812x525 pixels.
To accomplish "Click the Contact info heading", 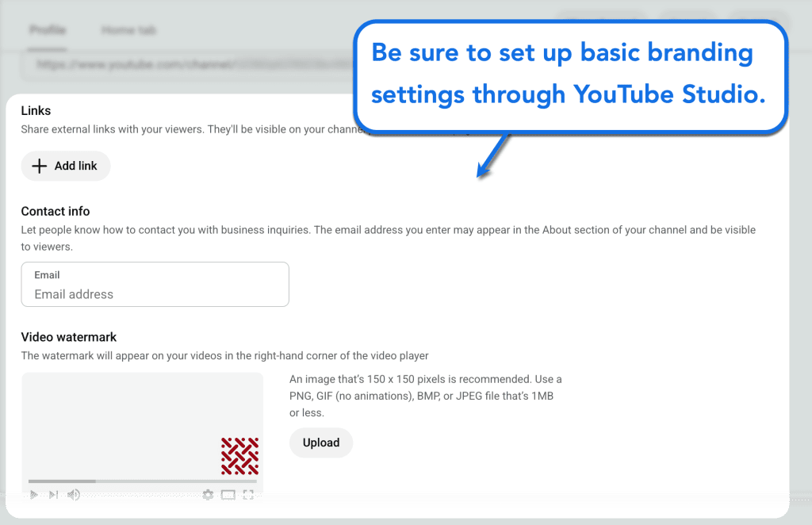I will tap(56, 211).
